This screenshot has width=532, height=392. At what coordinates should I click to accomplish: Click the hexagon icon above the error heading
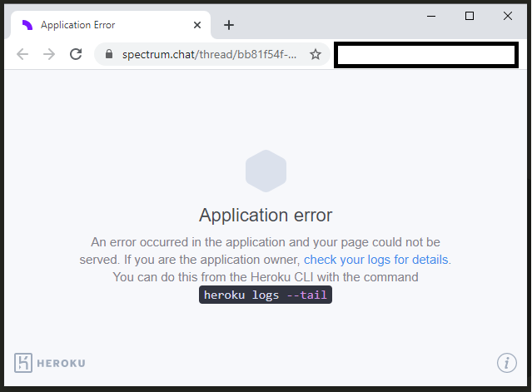point(266,171)
